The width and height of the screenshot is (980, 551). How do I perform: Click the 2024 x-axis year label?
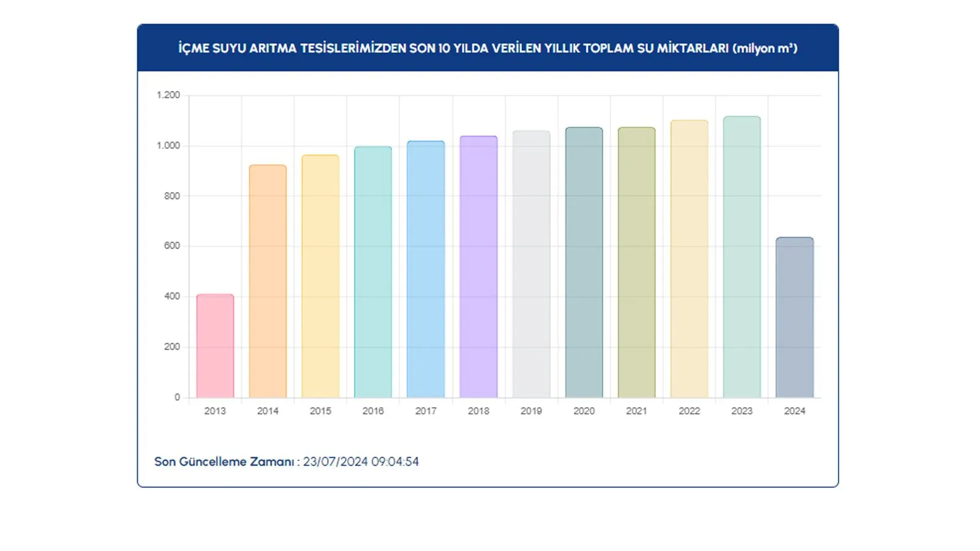794,411
